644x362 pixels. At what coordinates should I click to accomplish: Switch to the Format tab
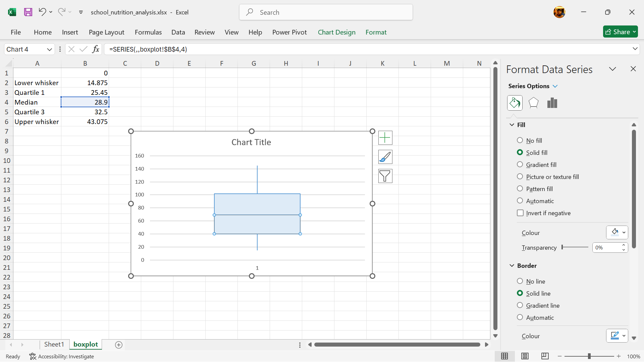coord(376,32)
